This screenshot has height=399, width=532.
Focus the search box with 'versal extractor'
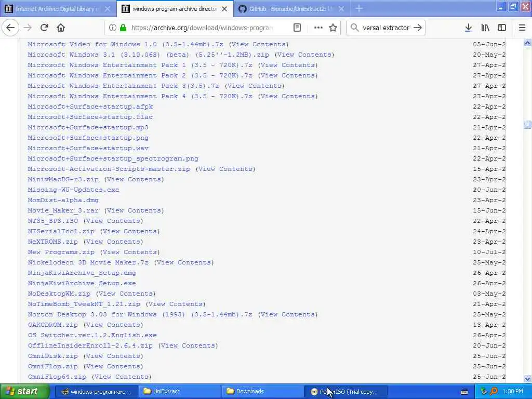(x=386, y=28)
